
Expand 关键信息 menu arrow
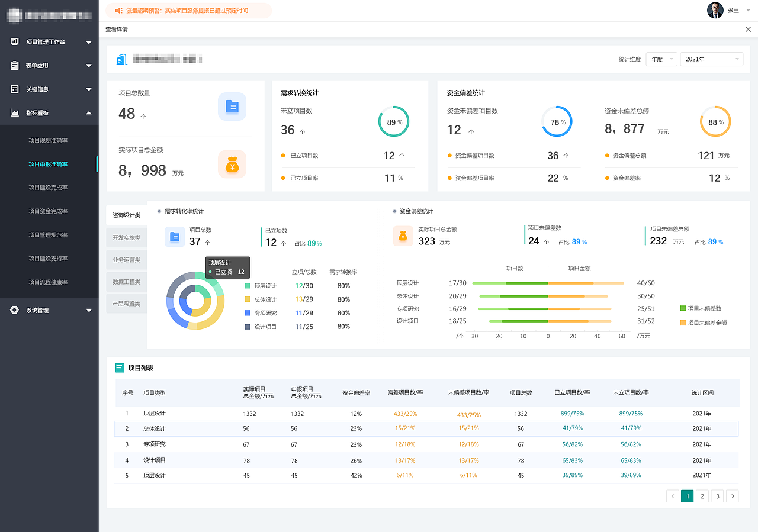[x=89, y=89]
